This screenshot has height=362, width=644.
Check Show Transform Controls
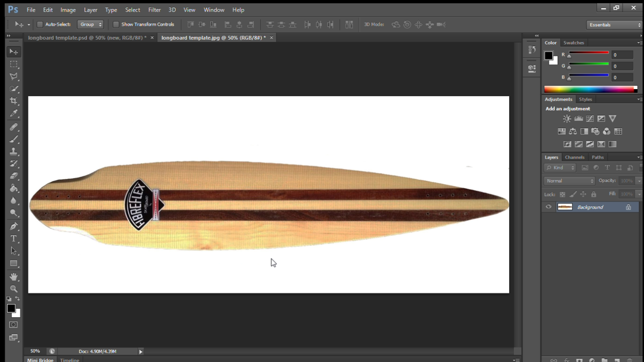pos(116,24)
